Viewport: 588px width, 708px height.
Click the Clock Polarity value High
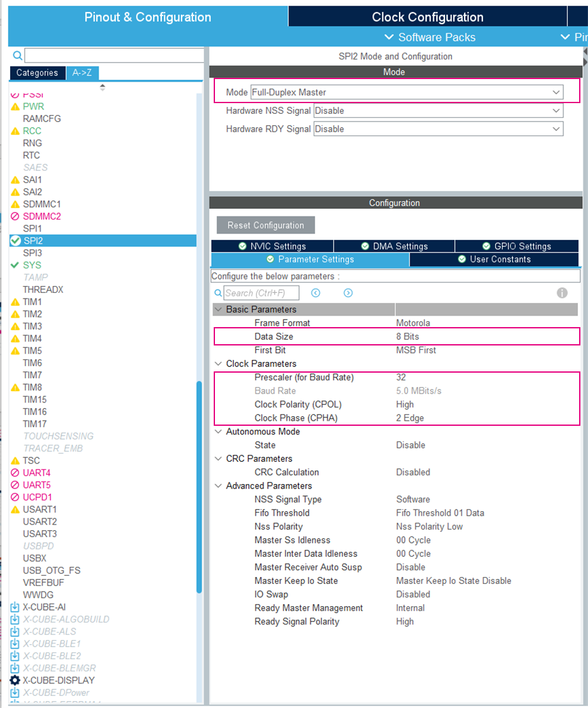point(405,404)
